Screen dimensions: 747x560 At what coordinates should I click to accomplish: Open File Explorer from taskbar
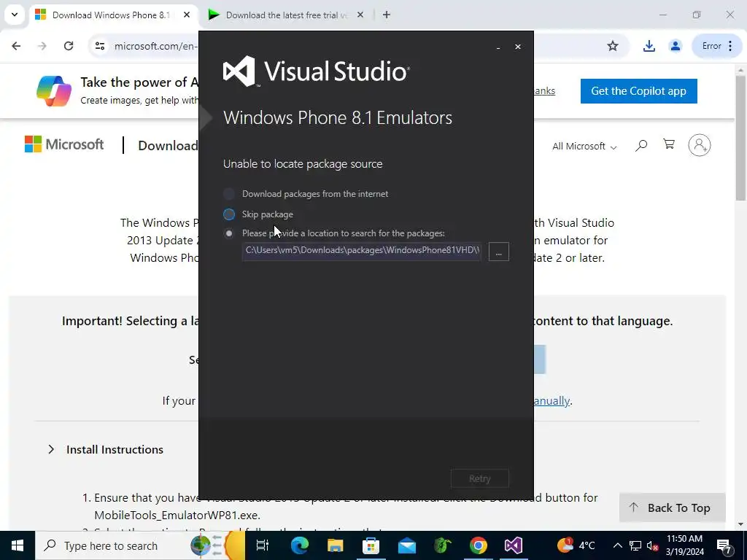(x=335, y=545)
